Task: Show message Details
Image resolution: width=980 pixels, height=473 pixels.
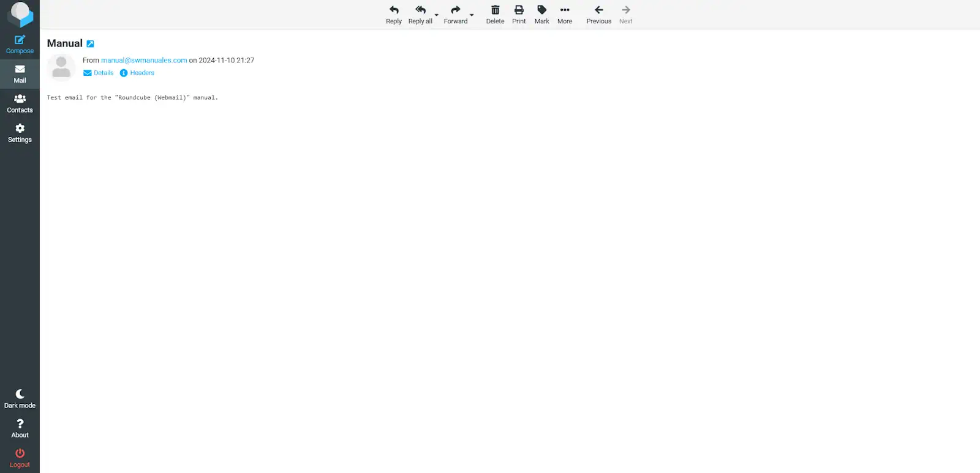Action: [99, 73]
